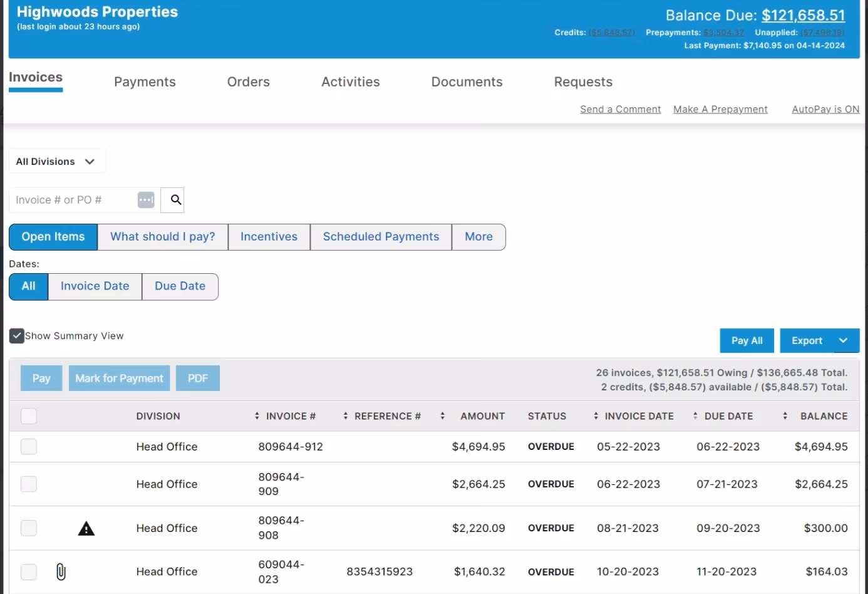Image resolution: width=868 pixels, height=594 pixels.
Task: Open the Unapplied amount link in the header
Action: (x=823, y=33)
